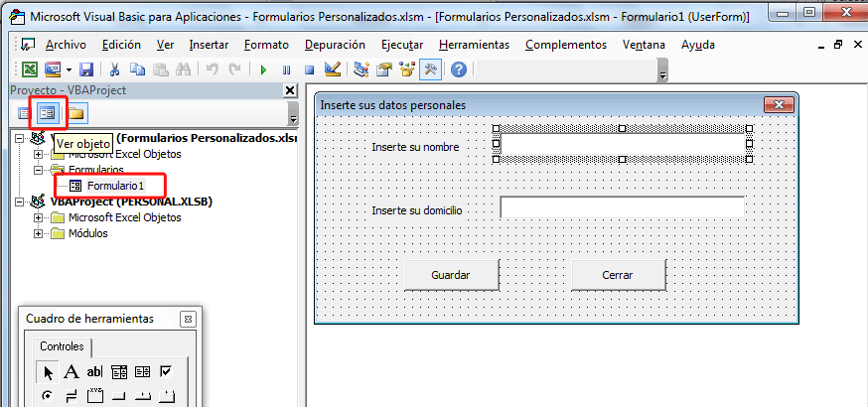Expand Microsoft Excel Objetos under PERSONAL.XLSB

[x=38, y=217]
